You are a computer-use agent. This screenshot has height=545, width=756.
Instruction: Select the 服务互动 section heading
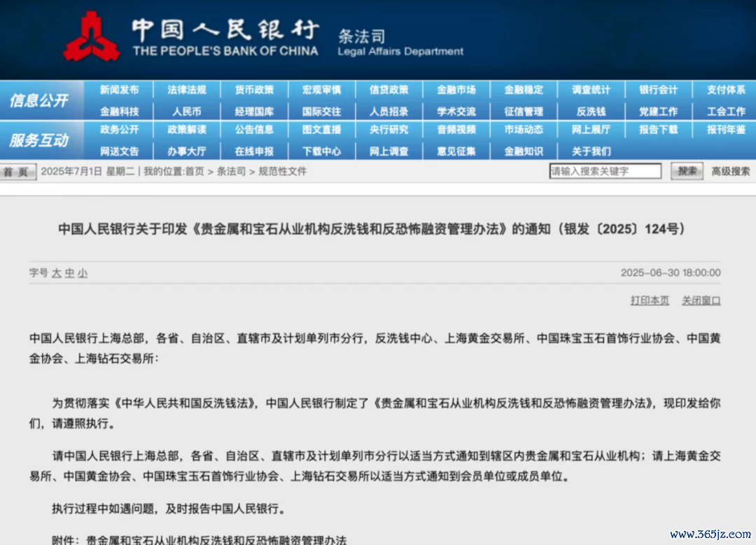[39, 140]
